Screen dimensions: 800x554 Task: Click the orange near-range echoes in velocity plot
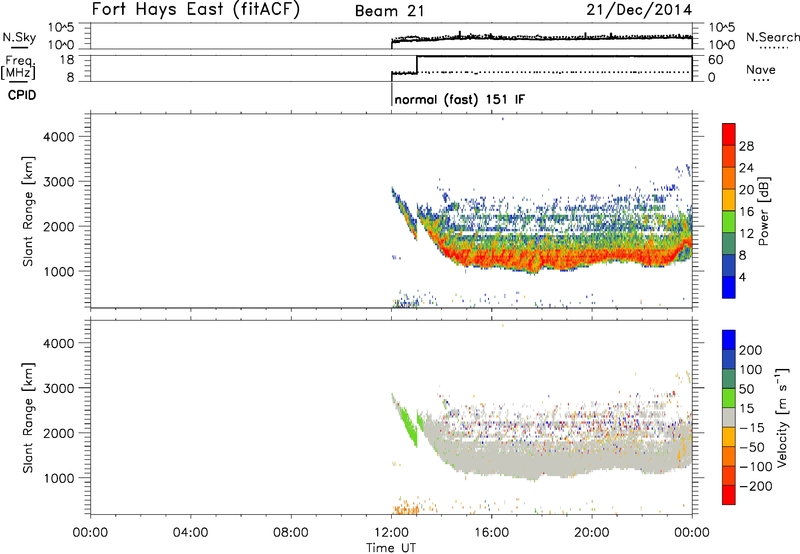(x=406, y=509)
